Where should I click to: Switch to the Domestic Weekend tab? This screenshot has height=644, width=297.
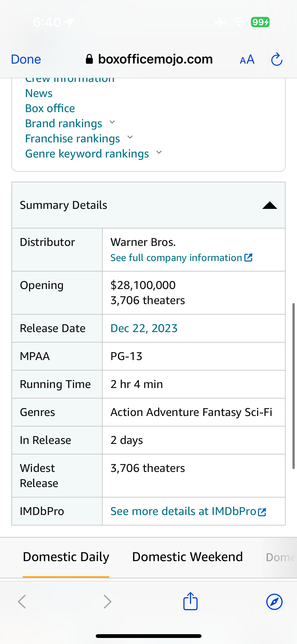tap(187, 557)
